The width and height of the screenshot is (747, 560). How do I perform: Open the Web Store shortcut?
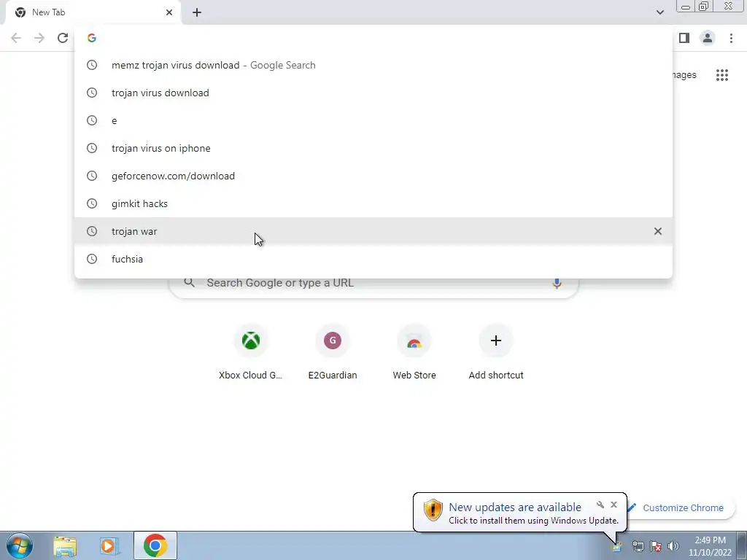(x=414, y=352)
